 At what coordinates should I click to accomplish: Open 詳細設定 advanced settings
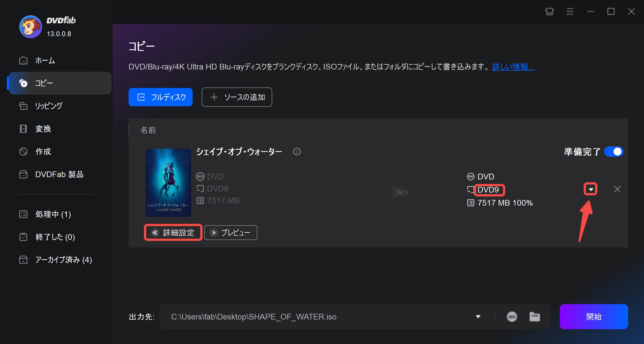point(173,233)
